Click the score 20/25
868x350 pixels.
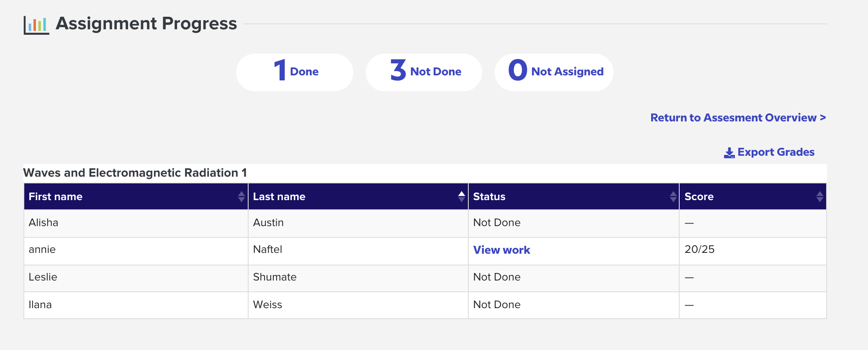699,249
